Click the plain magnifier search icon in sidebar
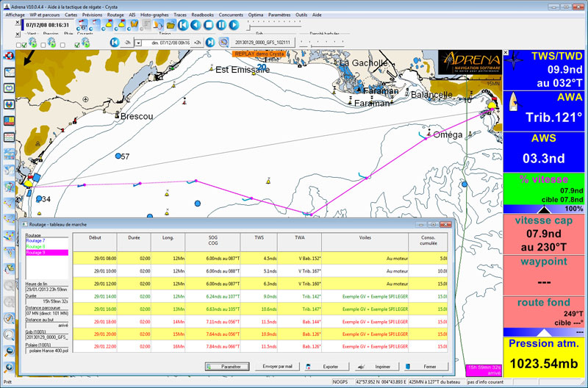This screenshot has height=388, width=588. [x=9, y=334]
